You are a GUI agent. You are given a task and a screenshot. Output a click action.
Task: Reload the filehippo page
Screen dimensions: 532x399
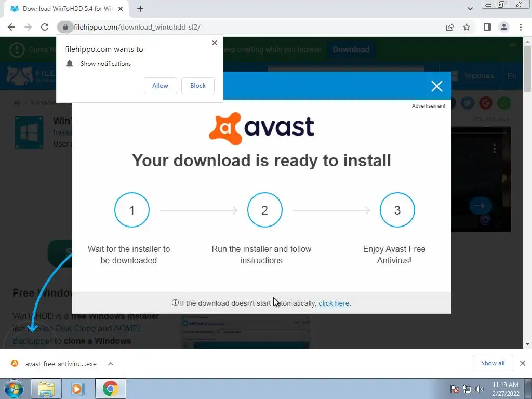tap(45, 27)
